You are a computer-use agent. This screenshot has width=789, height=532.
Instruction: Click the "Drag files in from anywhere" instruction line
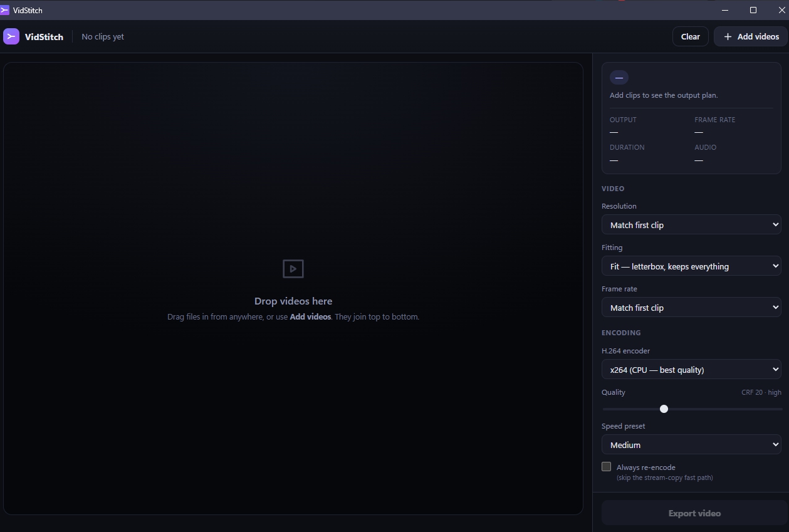[293, 317]
